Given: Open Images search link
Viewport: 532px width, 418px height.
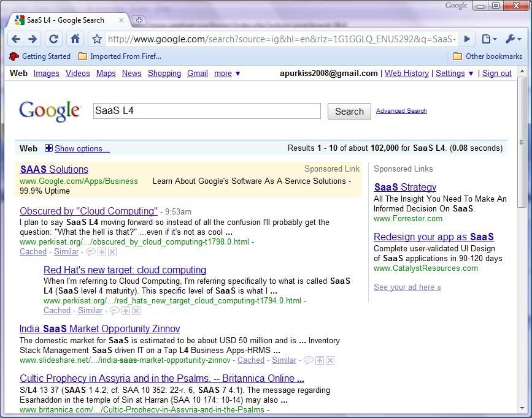Looking at the screenshot, I should click(46, 73).
